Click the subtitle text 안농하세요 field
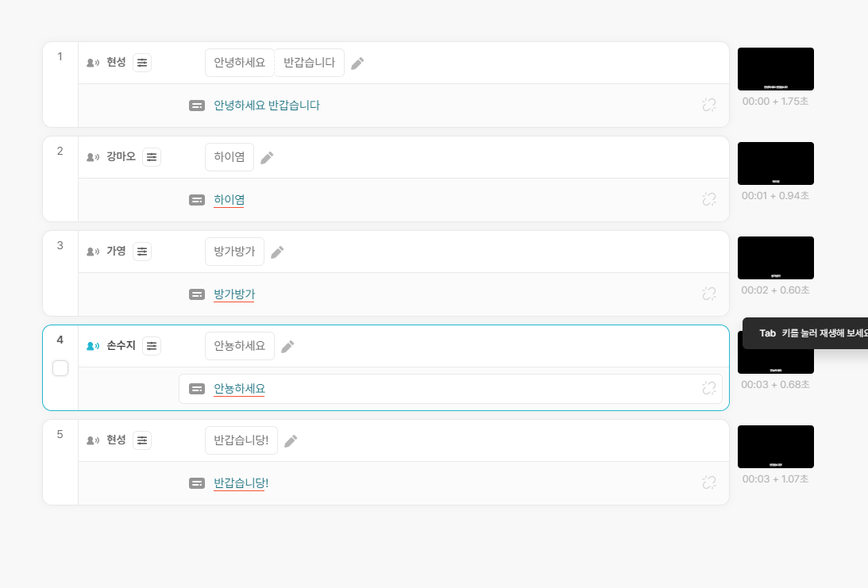This screenshot has width=868, height=588. pyautogui.click(x=450, y=389)
